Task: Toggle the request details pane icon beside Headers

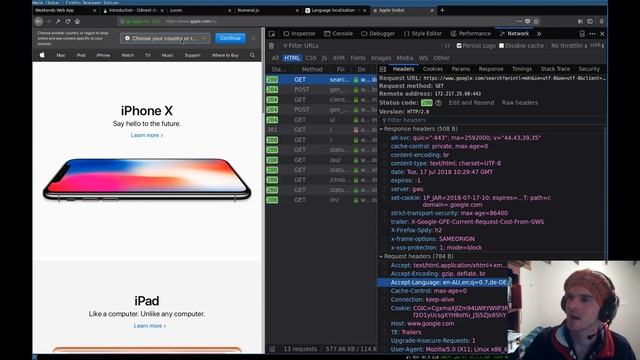Action: 382,69
